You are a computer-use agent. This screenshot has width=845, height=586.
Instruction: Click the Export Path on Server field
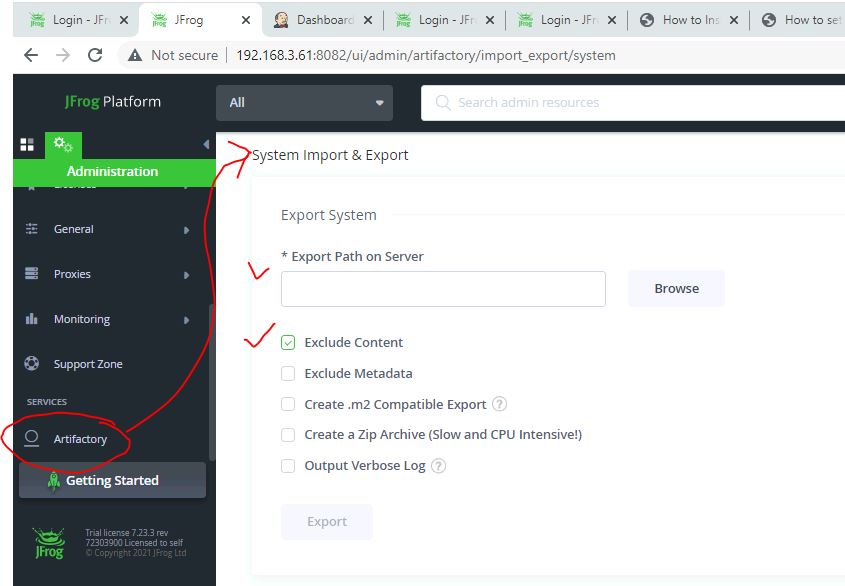[x=443, y=289]
